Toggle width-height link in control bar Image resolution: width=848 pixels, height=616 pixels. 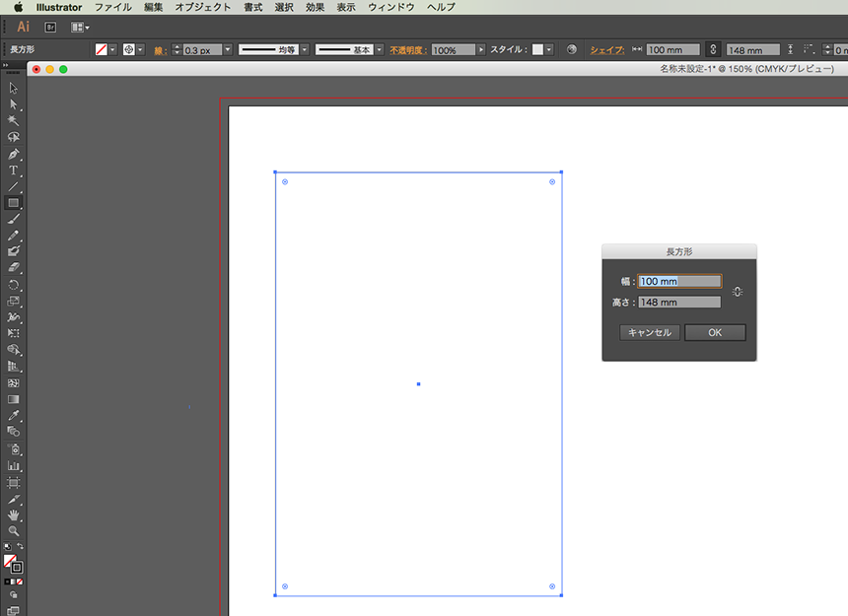[713, 49]
